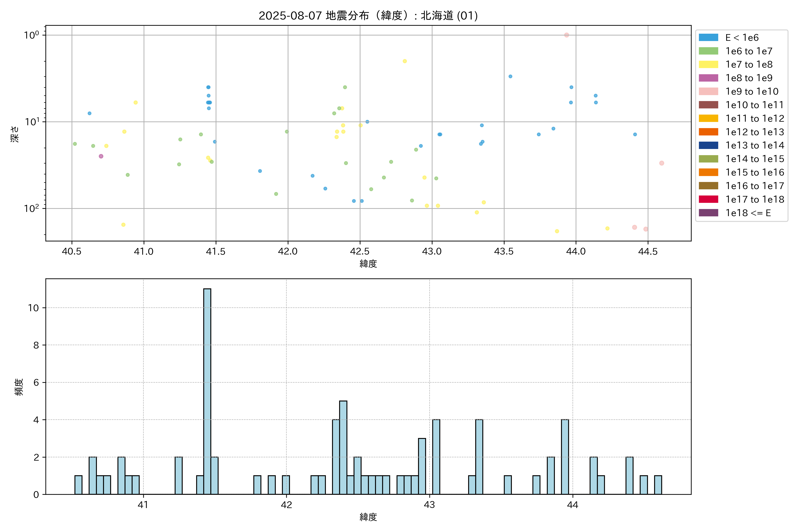This screenshot has width=798, height=532.
Task: Click the '緯度' x-axis label below the histogram
Action: click(368, 517)
